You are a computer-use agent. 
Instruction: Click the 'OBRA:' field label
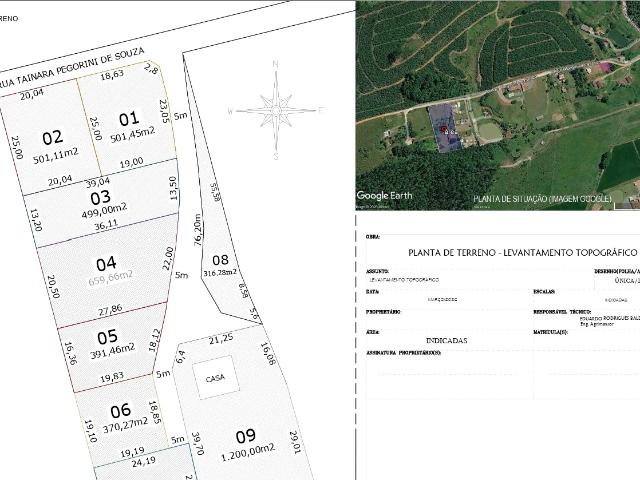tap(373, 237)
